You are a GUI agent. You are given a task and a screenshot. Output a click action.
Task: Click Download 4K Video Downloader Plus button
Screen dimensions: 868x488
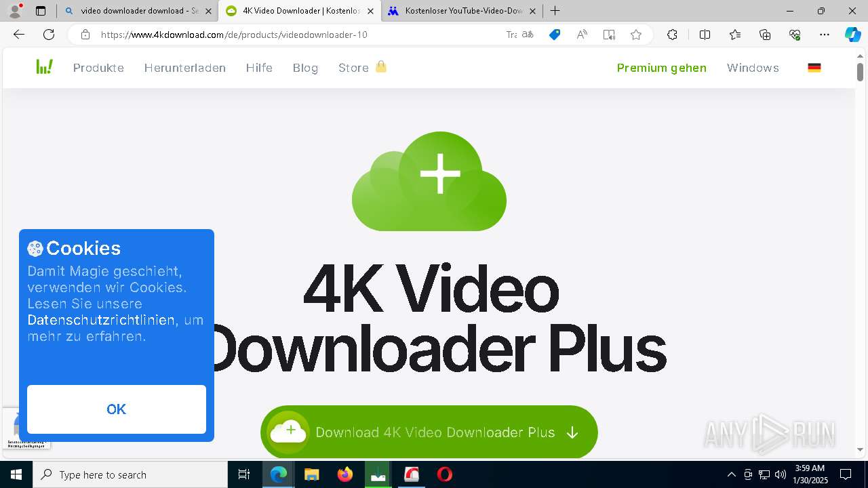coord(429,432)
